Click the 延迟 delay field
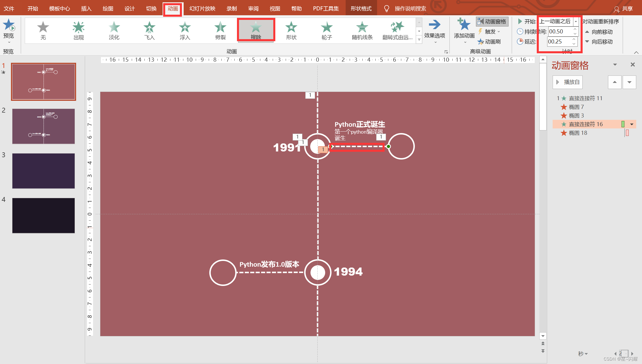This screenshot has width=642, height=364. [x=559, y=41]
